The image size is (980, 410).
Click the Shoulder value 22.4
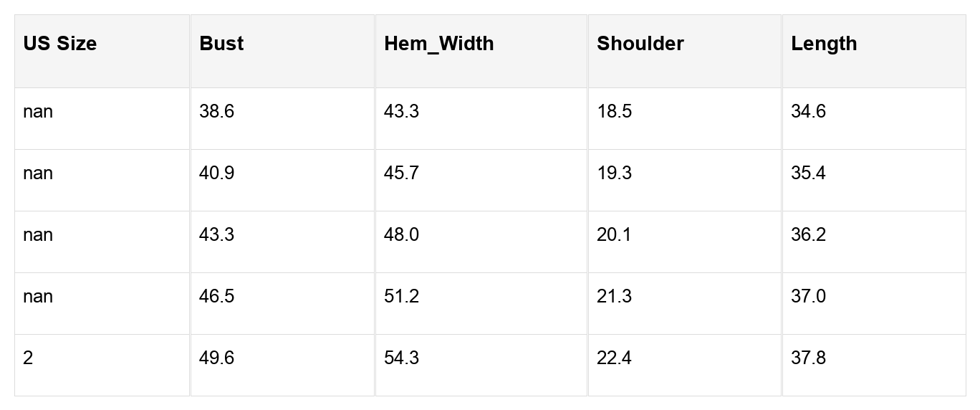[614, 358]
